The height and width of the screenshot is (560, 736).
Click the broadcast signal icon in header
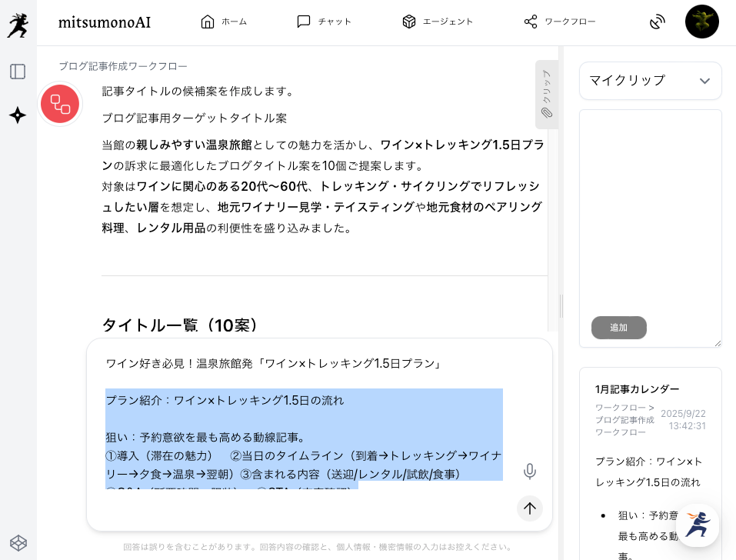[657, 22]
